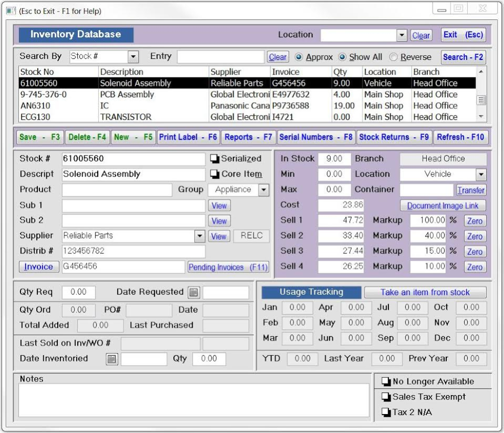
Task: Select the Reverse radio button
Action: (393, 57)
